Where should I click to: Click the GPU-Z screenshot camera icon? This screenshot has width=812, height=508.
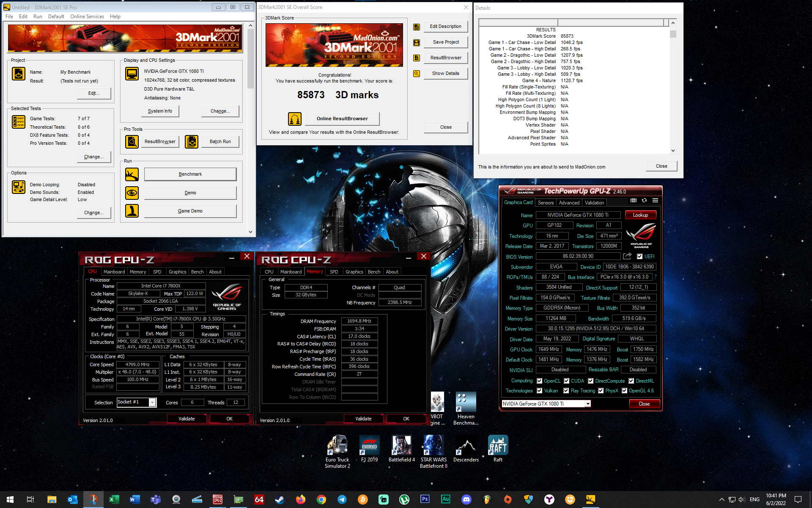(633, 200)
